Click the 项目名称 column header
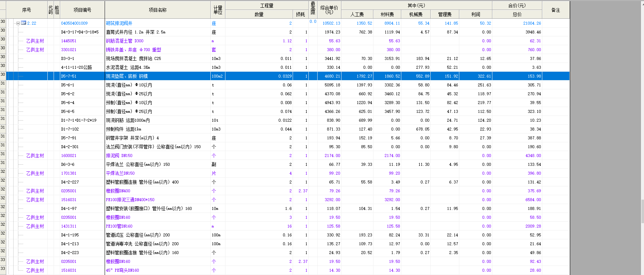 (x=158, y=10)
